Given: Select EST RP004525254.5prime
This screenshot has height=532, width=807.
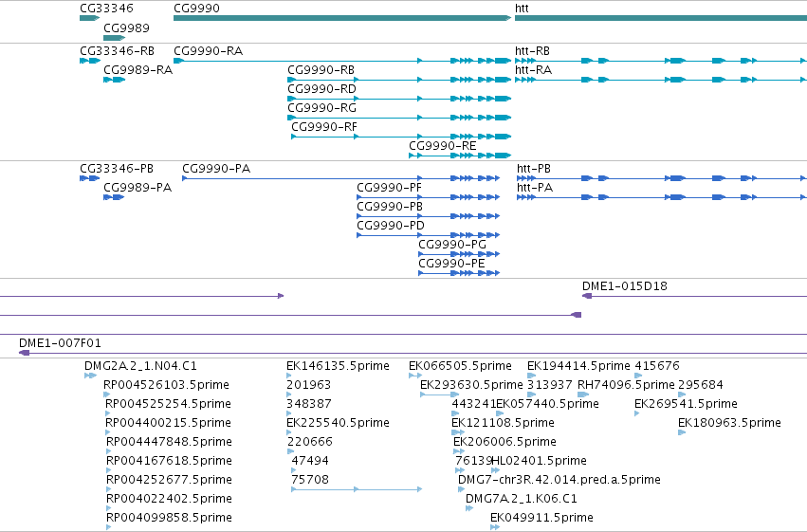Looking at the screenshot, I should pos(168,404).
